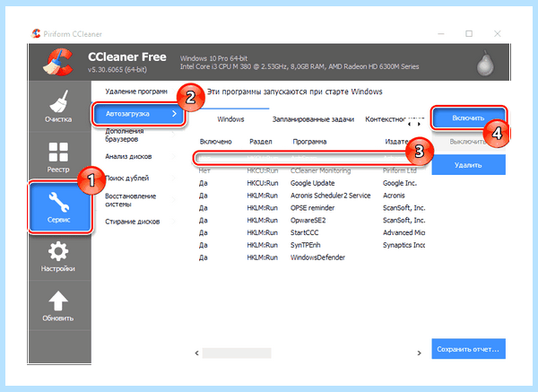Click the Synaptics publisher cell
Screen dimensions: 538x392
[403, 245]
